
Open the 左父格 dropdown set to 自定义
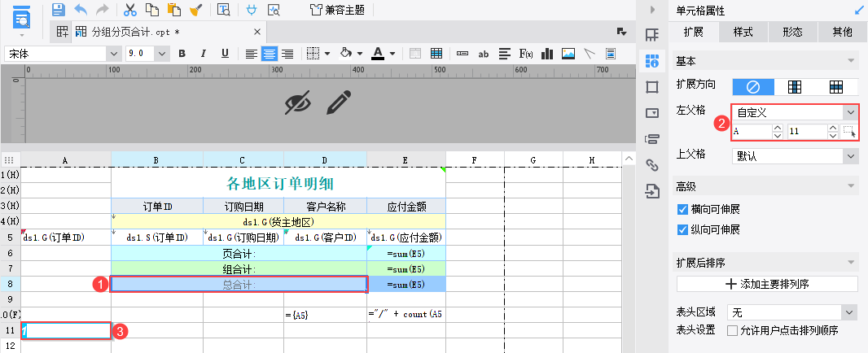tap(795, 112)
